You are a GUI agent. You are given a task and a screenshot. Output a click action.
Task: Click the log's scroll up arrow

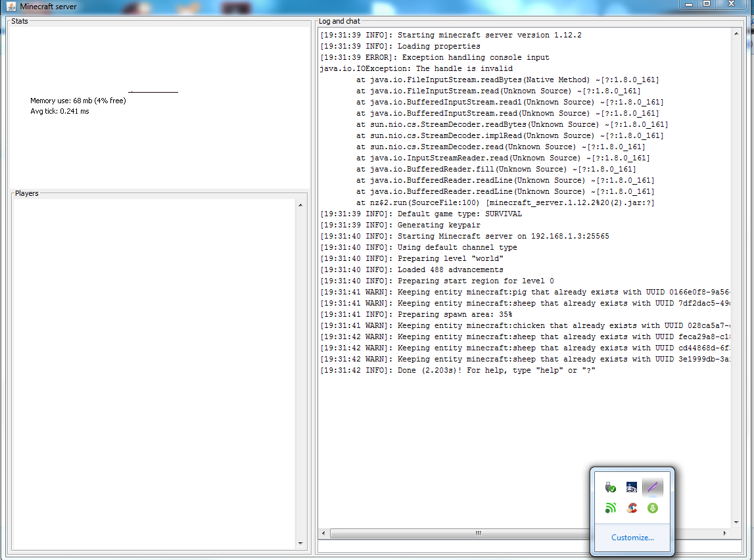click(736, 34)
